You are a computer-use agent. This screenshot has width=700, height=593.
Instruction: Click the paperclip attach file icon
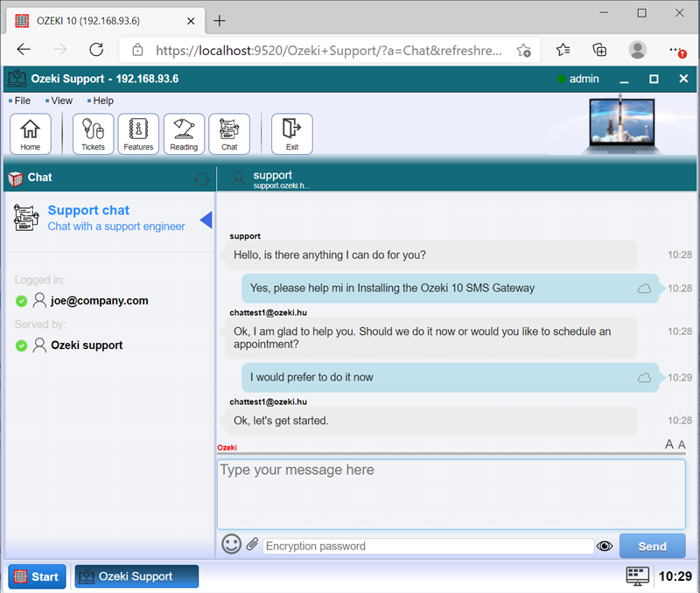tap(252, 545)
